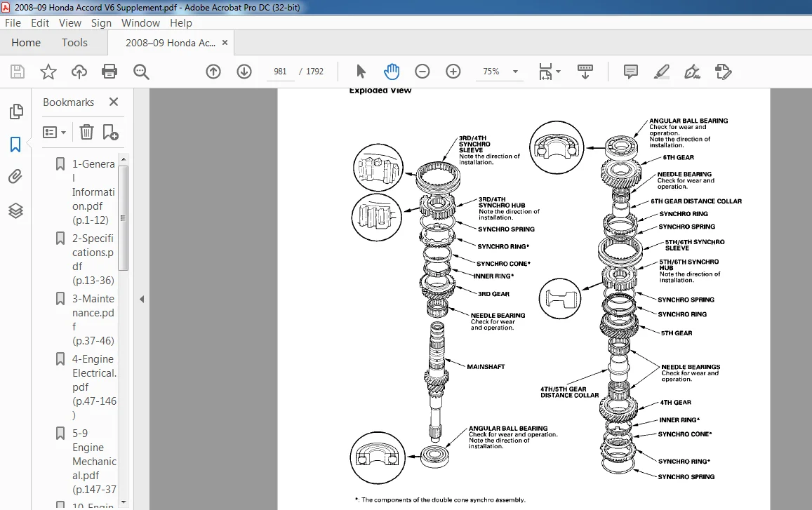Open 4-Engine Electrical.pdf bookmark
The height and width of the screenshot is (510, 812).
(94, 387)
